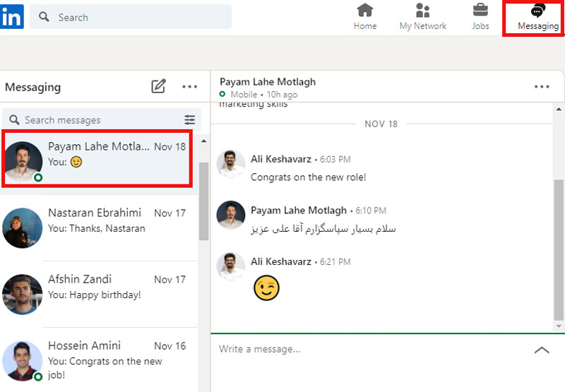Image resolution: width=565 pixels, height=392 pixels.
Task: Select the Nastaran Ebrahimi conversation
Action: click(99, 220)
